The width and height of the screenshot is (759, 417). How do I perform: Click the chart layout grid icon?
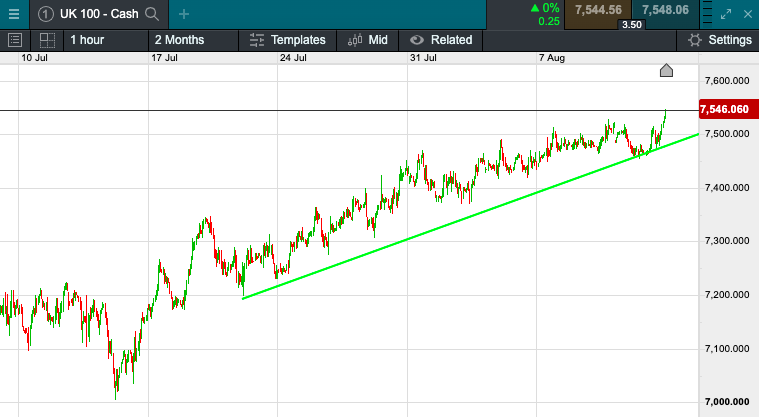46,40
